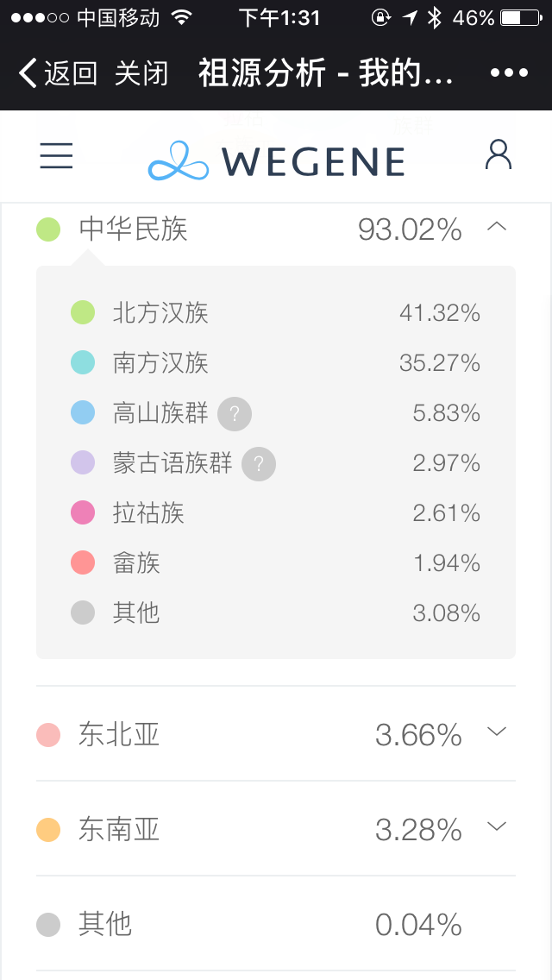This screenshot has height=980, width=552.
Task: Tap the back arrow 返回
Action: (x=58, y=73)
